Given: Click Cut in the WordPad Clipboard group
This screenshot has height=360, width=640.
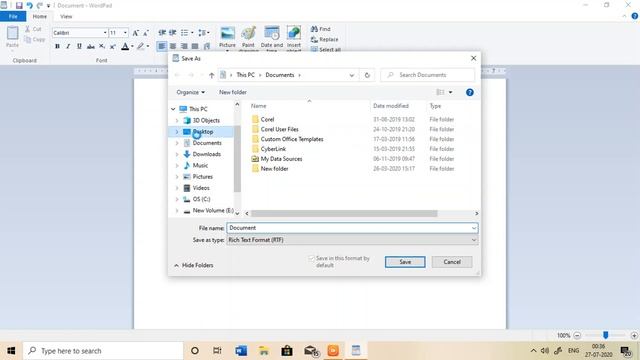Looking at the screenshot, I should tap(33, 29).
